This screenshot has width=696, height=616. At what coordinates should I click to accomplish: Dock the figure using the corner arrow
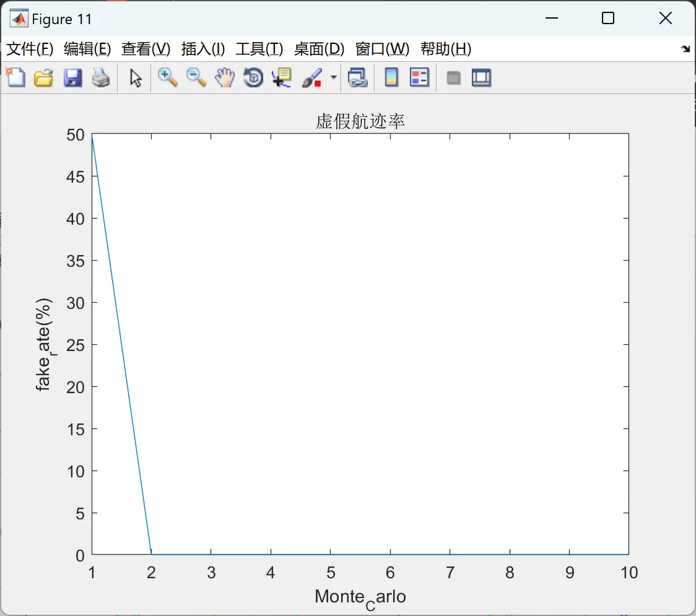point(686,48)
